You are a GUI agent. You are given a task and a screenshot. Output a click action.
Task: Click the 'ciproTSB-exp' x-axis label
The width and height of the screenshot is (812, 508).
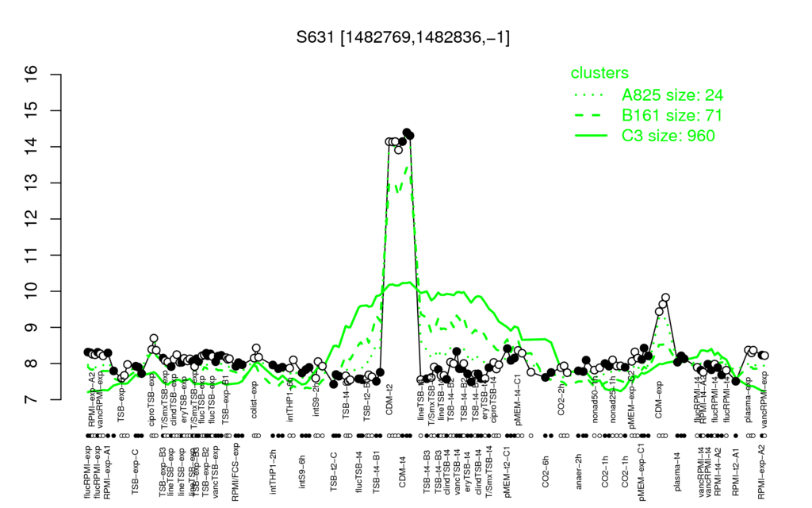[151, 401]
